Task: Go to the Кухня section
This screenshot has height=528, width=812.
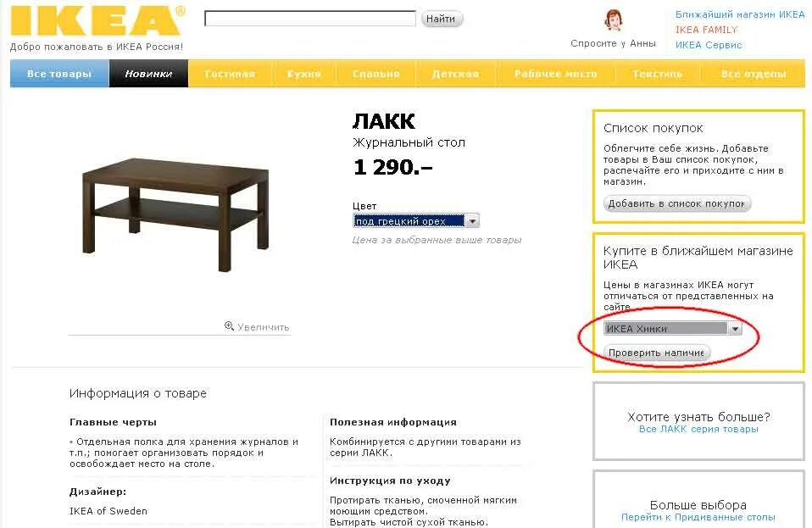Action: [304, 74]
